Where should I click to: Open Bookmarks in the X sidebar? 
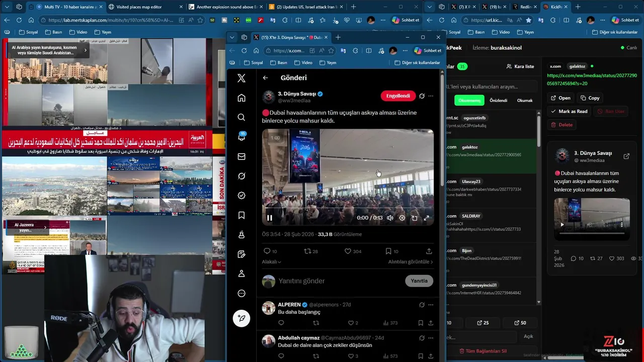242,215
